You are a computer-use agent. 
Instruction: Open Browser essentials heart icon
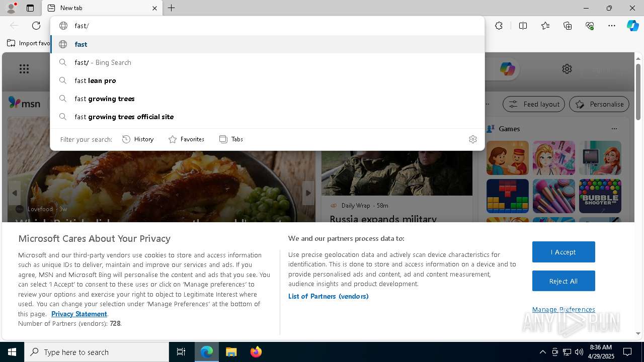590,26
